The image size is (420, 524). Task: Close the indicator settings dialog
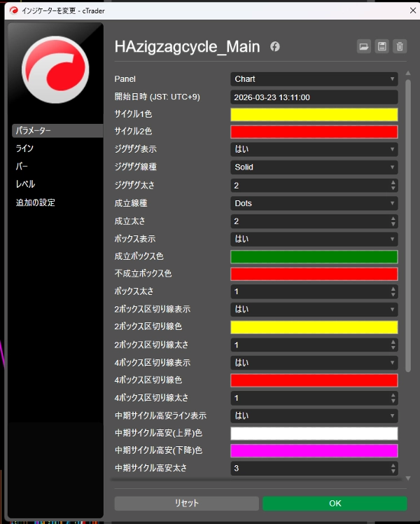413,11
